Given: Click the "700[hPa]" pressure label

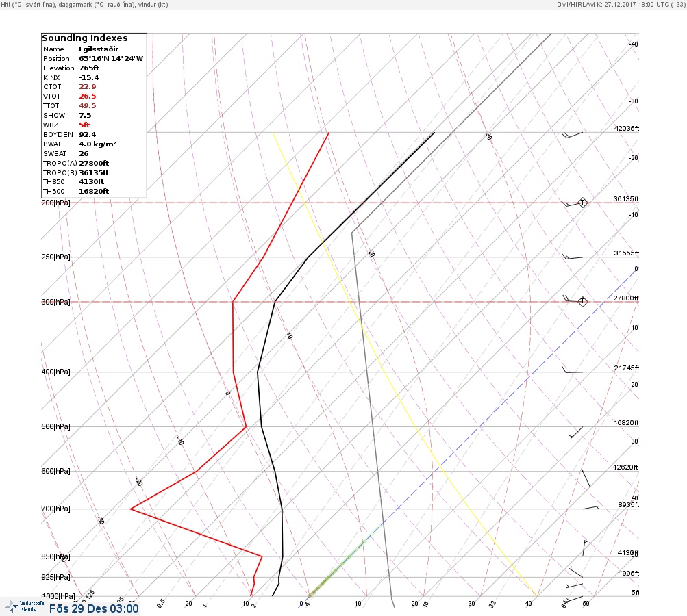Looking at the screenshot, I should click(55, 509).
